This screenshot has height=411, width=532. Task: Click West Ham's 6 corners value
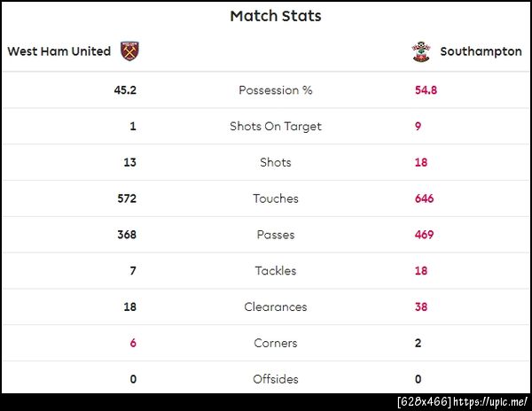point(133,344)
